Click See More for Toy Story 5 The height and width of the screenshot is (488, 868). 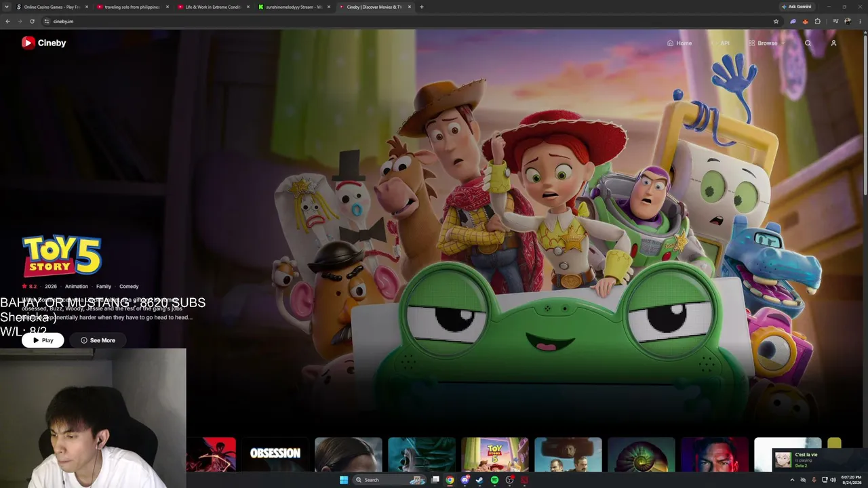[98, 340]
